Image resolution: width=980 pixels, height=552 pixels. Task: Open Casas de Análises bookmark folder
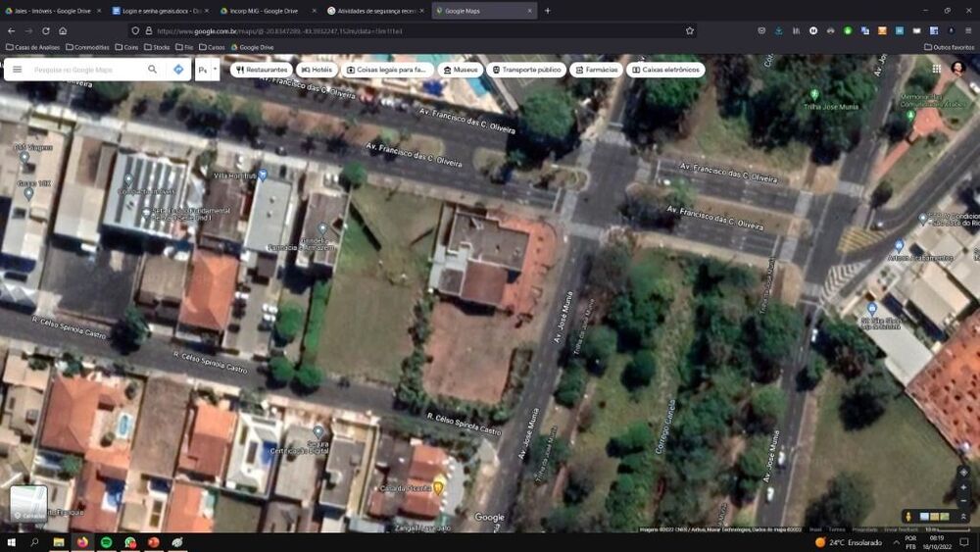[x=33, y=47]
